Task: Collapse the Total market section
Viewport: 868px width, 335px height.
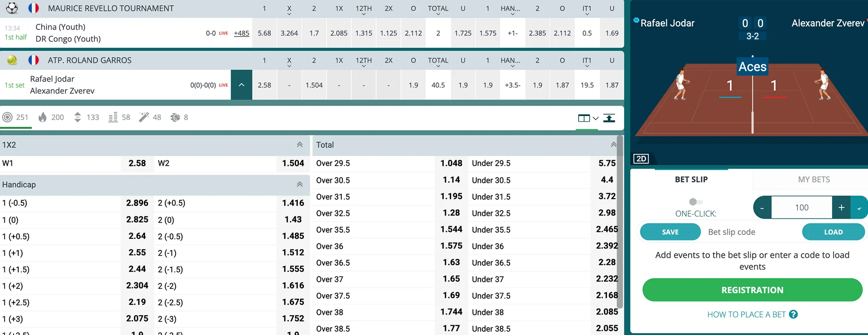Action: [x=614, y=145]
